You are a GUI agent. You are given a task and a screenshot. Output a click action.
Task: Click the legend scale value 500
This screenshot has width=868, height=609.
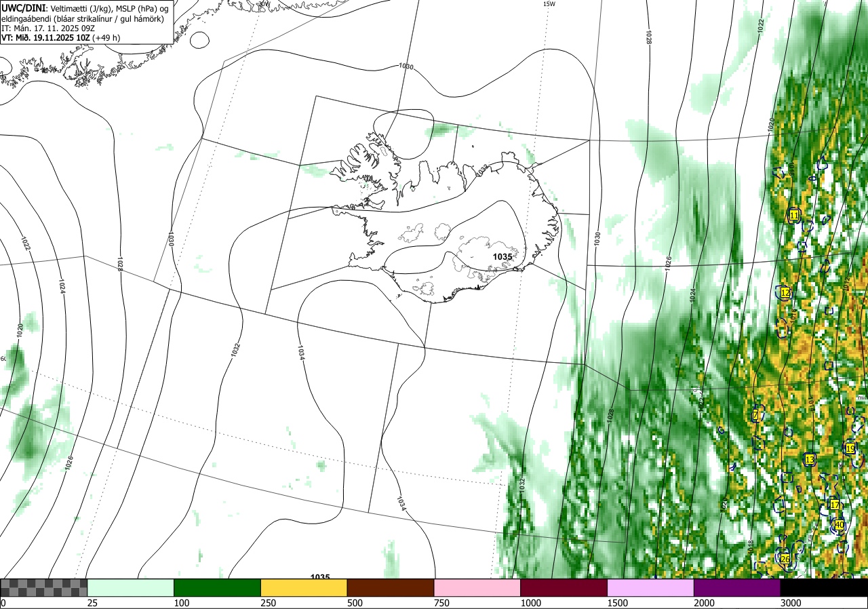355,603
